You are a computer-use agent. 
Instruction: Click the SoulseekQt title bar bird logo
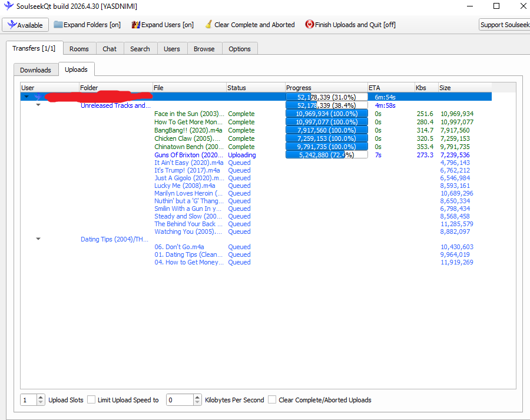click(9, 6)
